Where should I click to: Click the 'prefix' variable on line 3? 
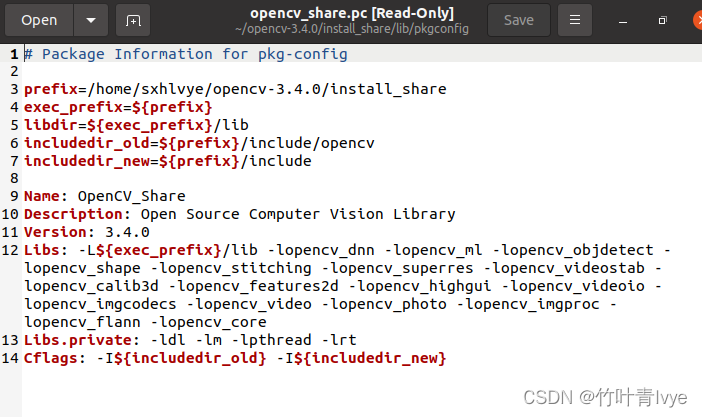pyautogui.click(x=51, y=89)
